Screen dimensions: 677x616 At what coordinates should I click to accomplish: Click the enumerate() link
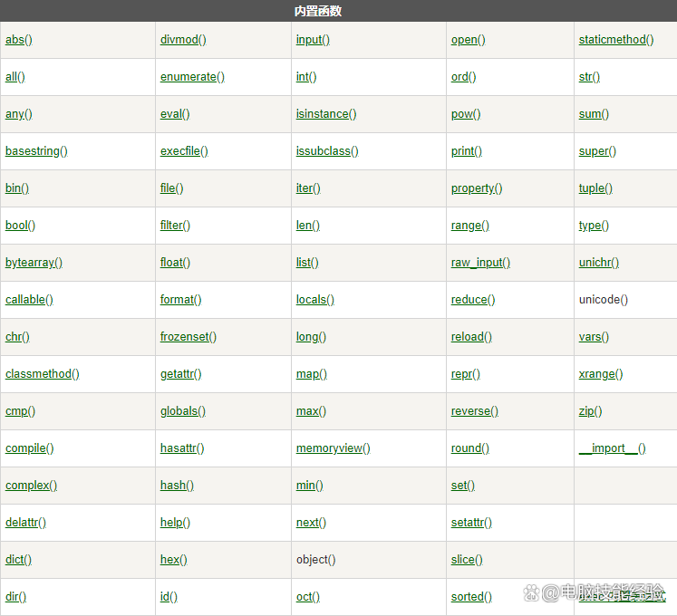click(192, 77)
